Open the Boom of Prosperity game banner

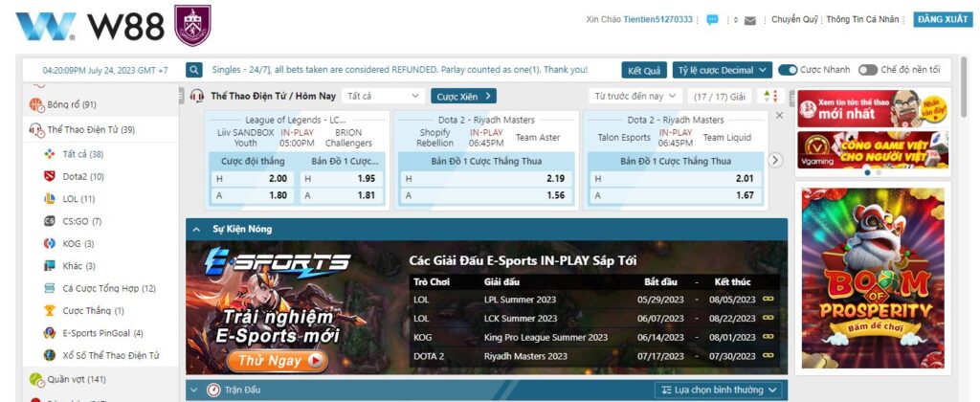[873, 279]
